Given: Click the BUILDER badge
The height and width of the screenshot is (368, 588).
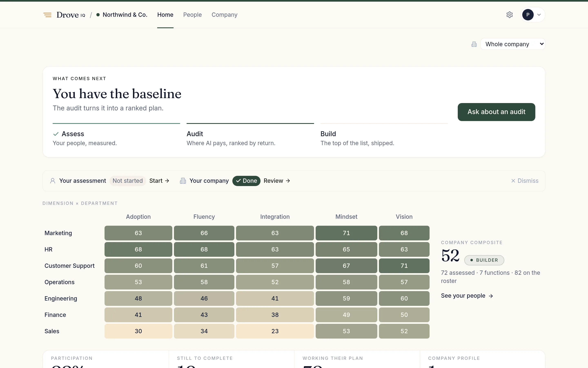Looking at the screenshot, I should point(484,260).
